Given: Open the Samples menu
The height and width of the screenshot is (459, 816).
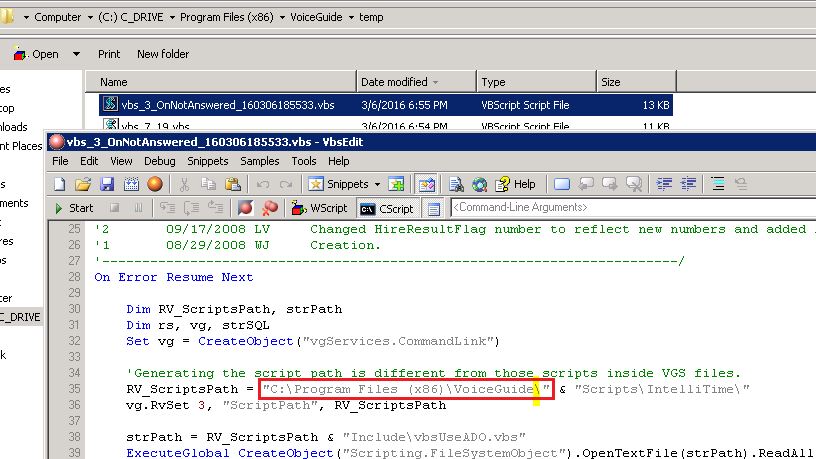Looking at the screenshot, I should tap(260, 161).
